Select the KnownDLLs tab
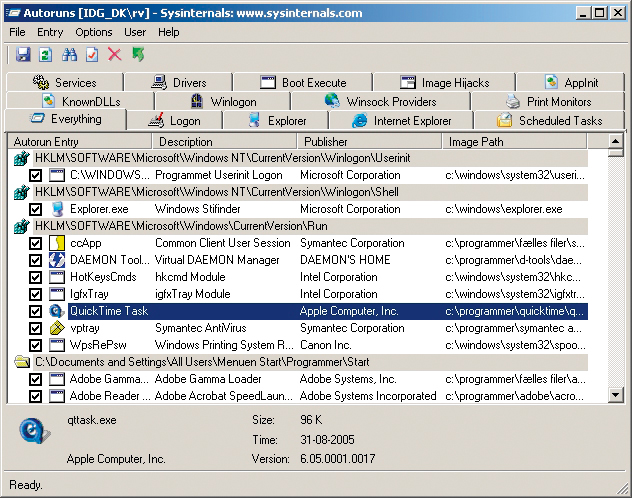Viewport: 632px width, 498px height. (81, 101)
